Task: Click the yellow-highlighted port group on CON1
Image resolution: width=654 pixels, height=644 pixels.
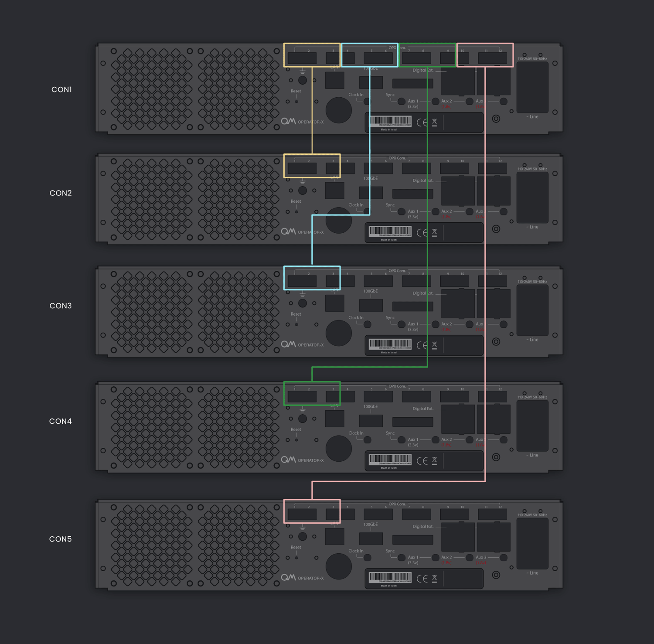Action: 312,55
